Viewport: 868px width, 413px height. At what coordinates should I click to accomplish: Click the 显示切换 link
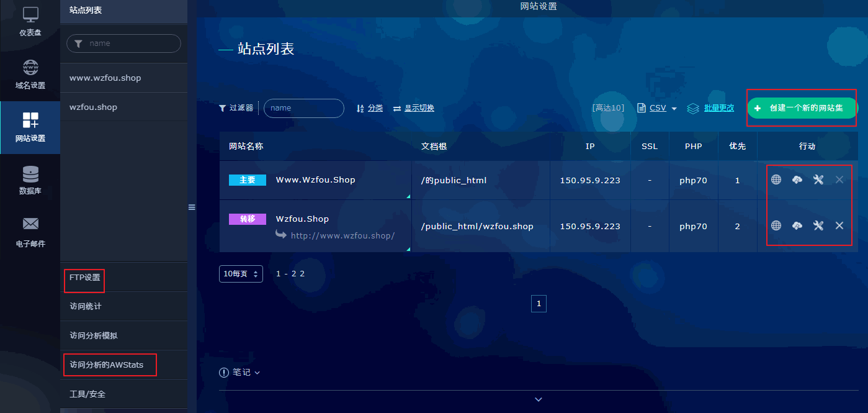tap(419, 108)
